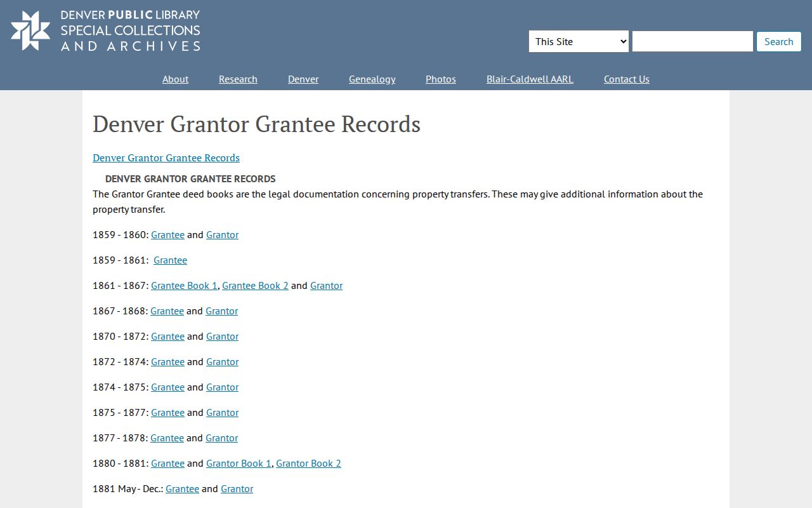Click the Denver Grantor Grantee Records page heading
The width and height of the screenshot is (812, 508).
pos(256,124)
